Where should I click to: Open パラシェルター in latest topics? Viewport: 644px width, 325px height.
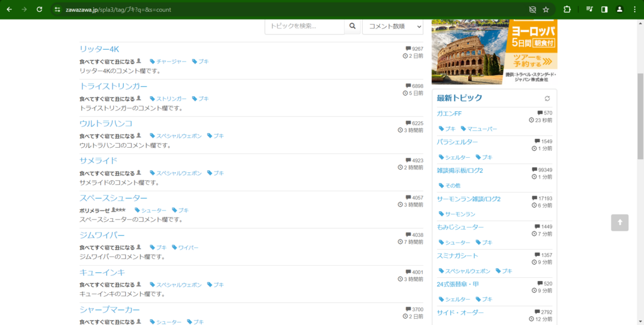tap(457, 142)
